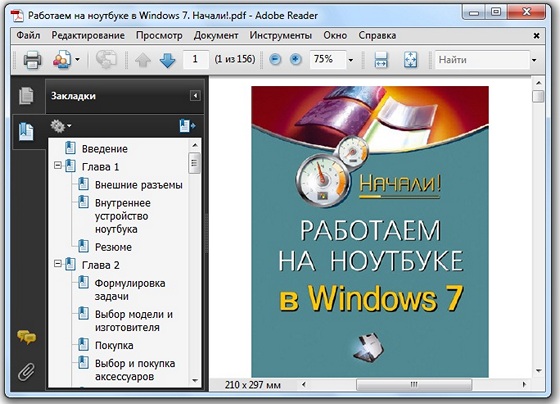Image resolution: width=560 pixels, height=404 pixels.
Task: Open the Формулировка задачи bookmark
Action: click(130, 290)
